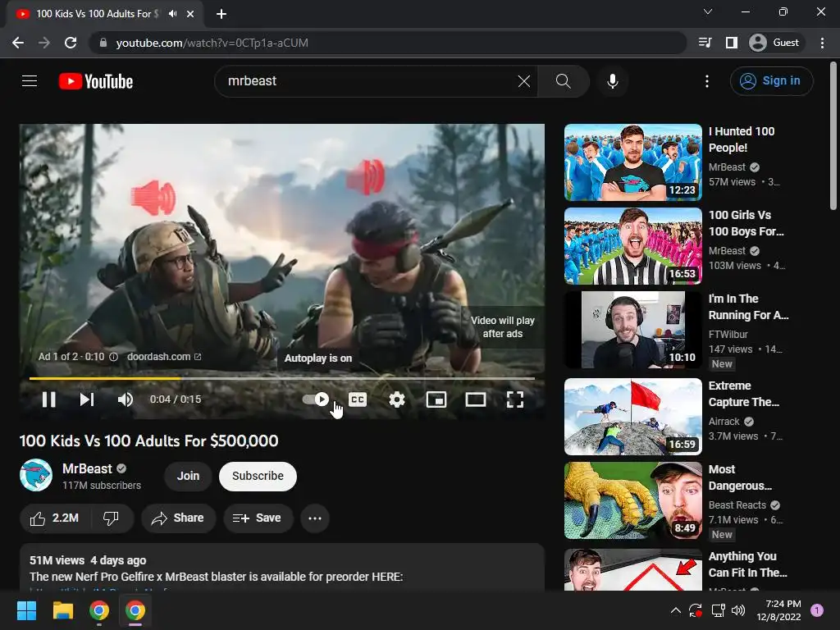Mute the video player volume
840x630 pixels.
point(126,399)
